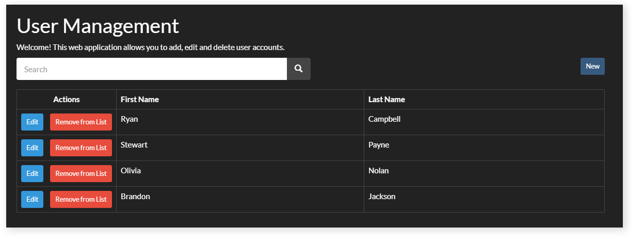
Task: Select the User Management page title
Action: pyautogui.click(x=98, y=26)
